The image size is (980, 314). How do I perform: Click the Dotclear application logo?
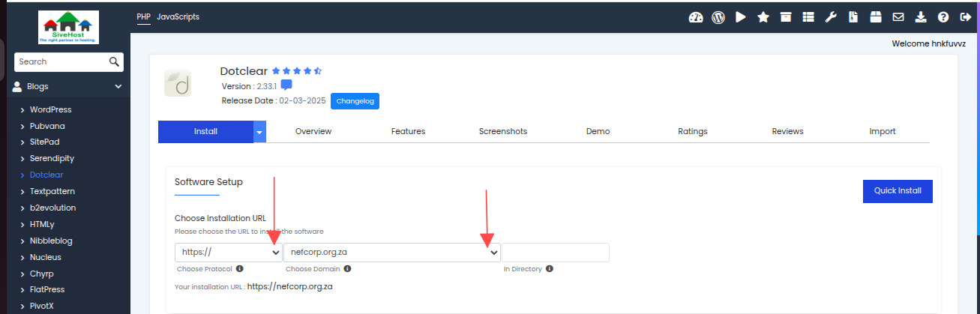click(x=178, y=83)
